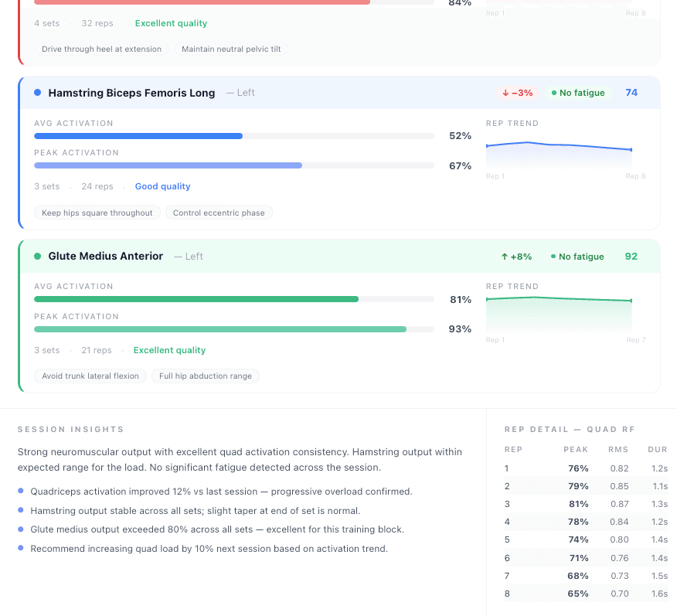Viewport: 677px width, 616px height.
Task: Click the score 74 on Hamstring header
Action: (x=631, y=93)
